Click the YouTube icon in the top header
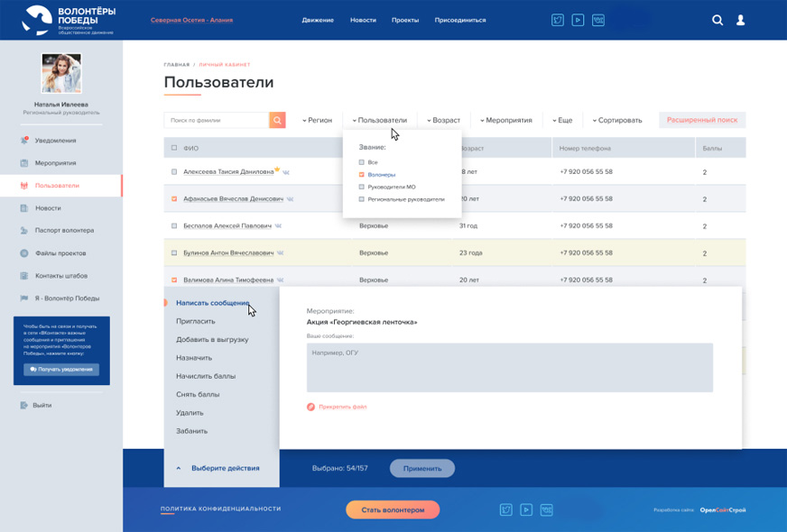The image size is (787, 532). [x=578, y=20]
